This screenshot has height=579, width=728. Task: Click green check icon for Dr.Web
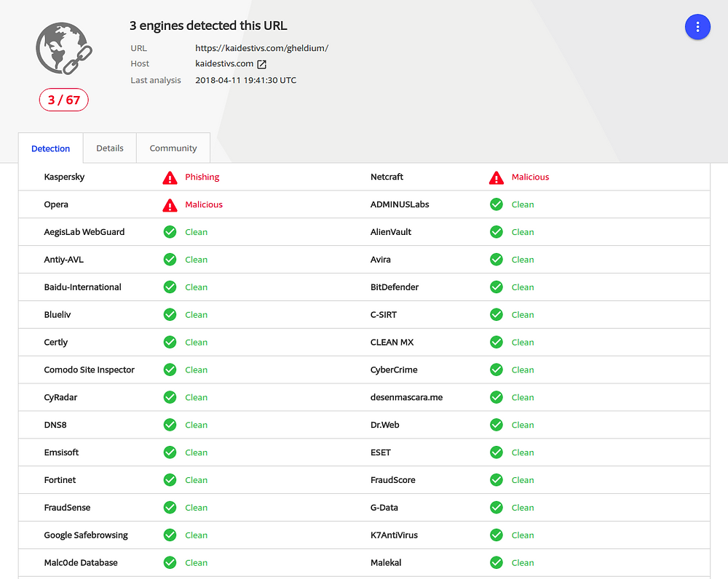tap(496, 425)
